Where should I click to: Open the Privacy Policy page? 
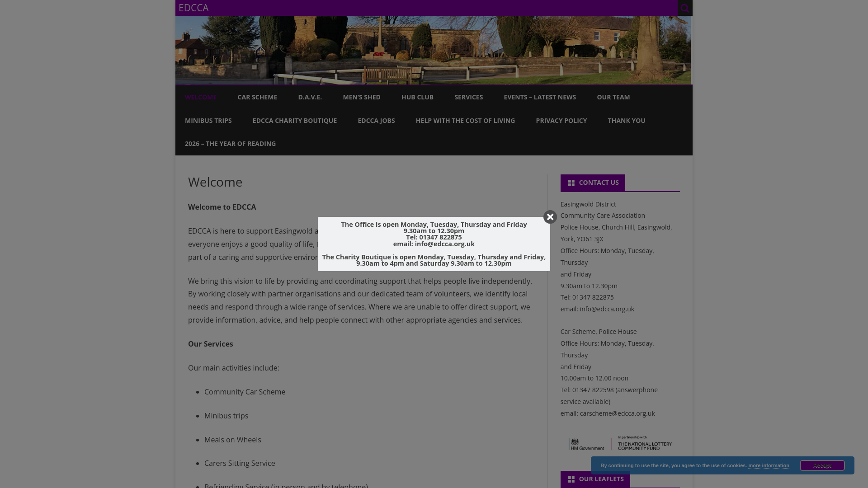[x=561, y=121]
